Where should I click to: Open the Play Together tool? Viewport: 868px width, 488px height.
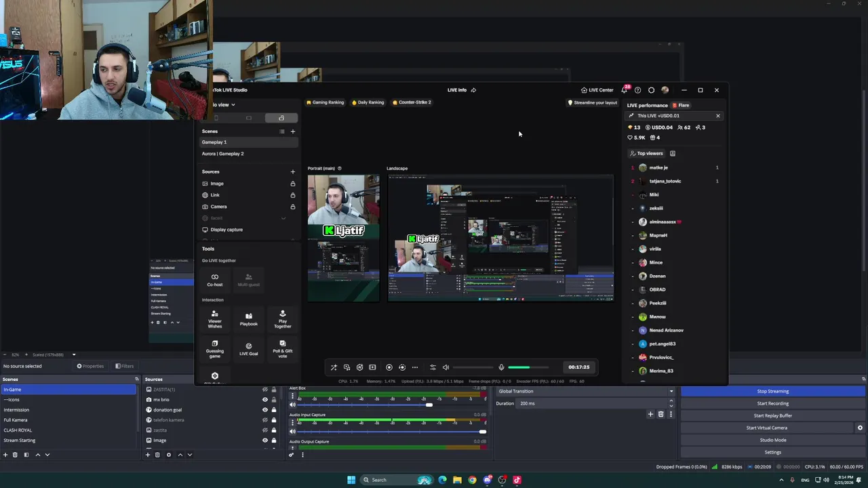[x=283, y=319]
